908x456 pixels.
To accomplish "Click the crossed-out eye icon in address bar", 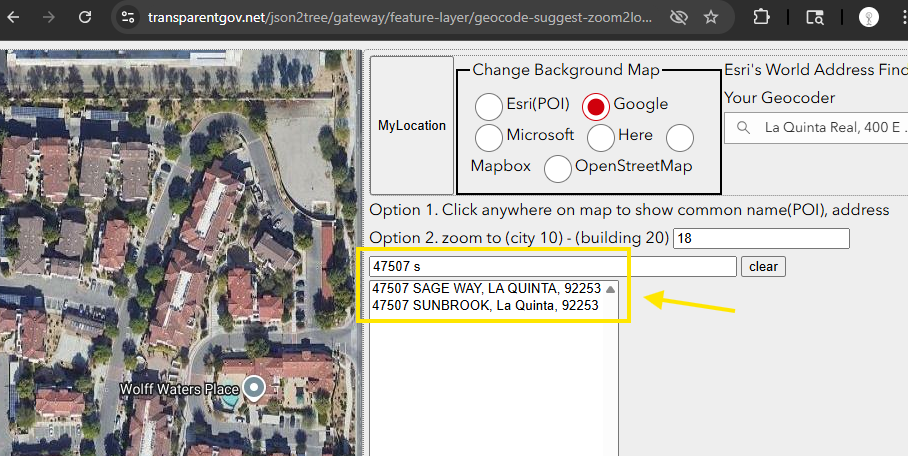I will pyautogui.click(x=679, y=17).
